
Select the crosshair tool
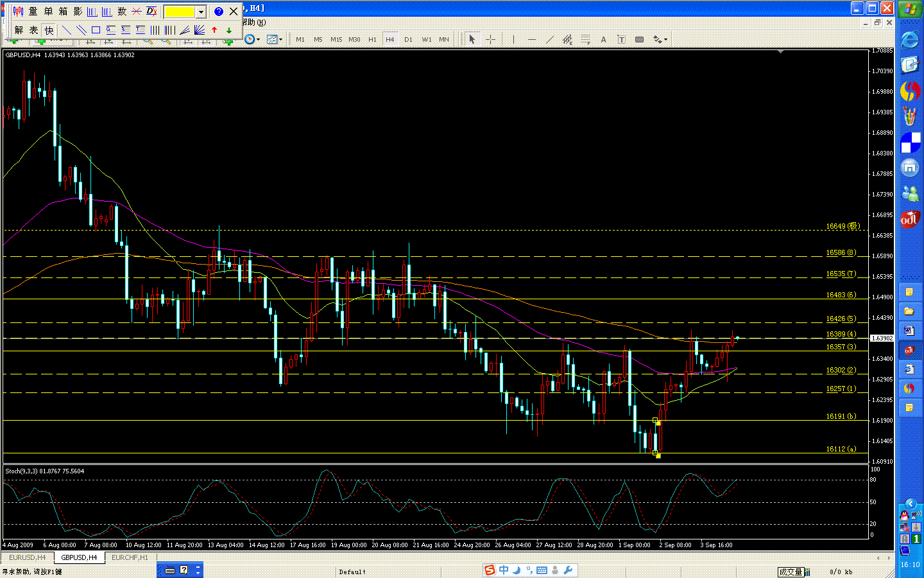tap(490, 40)
